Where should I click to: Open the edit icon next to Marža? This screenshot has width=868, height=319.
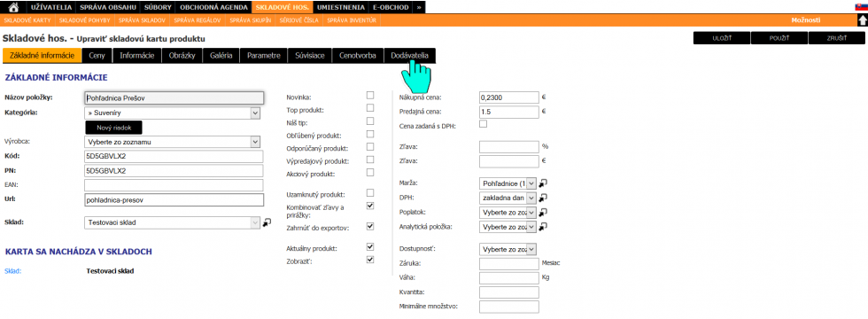543,183
